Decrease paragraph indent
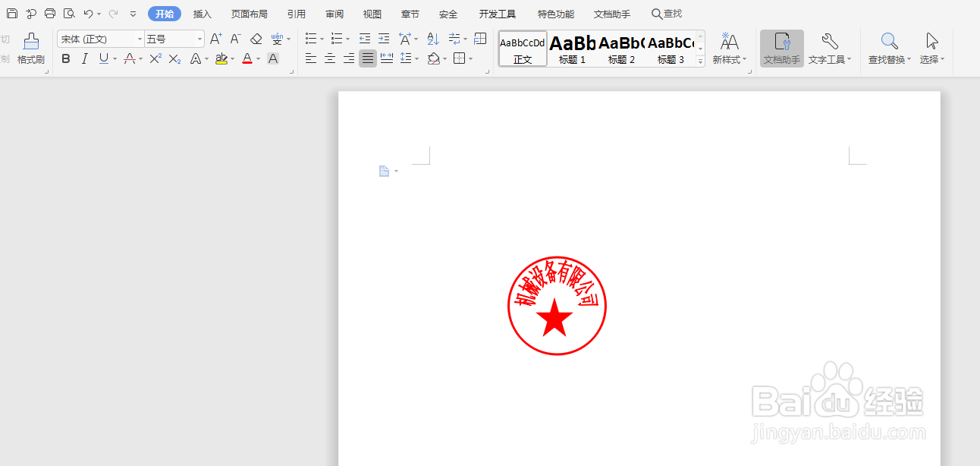 pos(365,39)
